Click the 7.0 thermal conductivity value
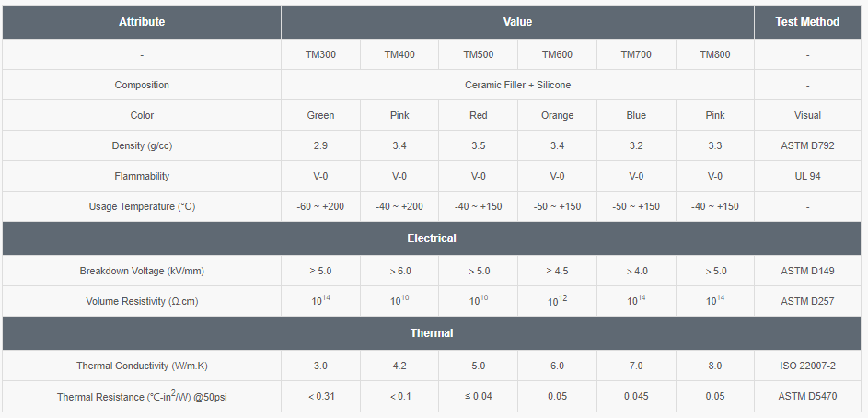The height and width of the screenshot is (418, 868). (x=636, y=366)
